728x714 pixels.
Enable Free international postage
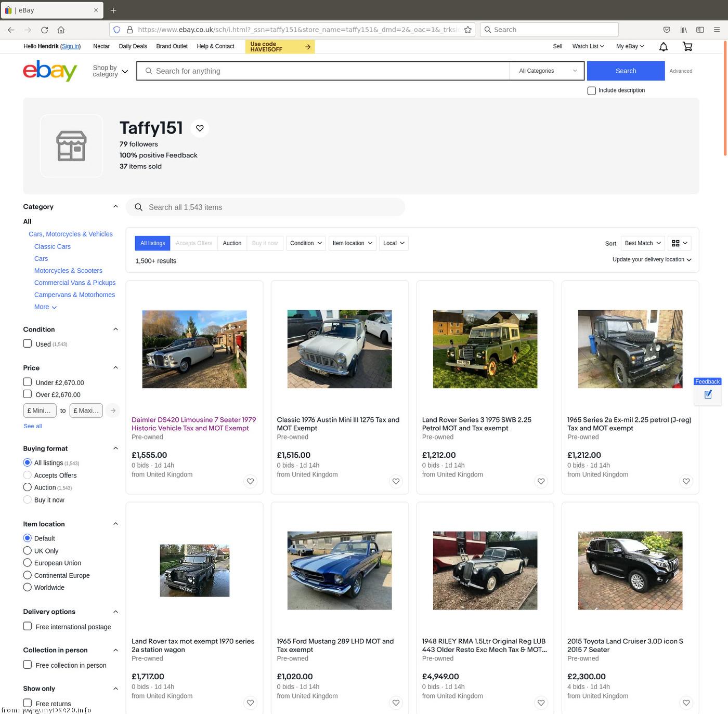coord(28,626)
